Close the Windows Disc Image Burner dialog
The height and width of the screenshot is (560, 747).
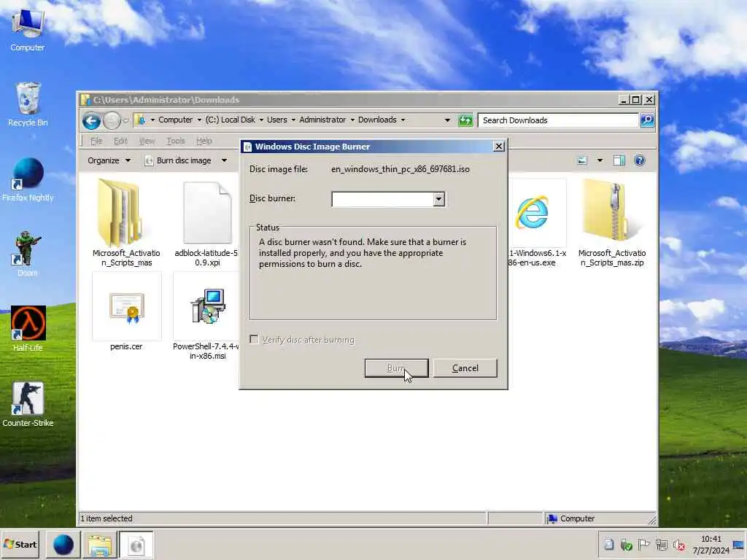[499, 147]
